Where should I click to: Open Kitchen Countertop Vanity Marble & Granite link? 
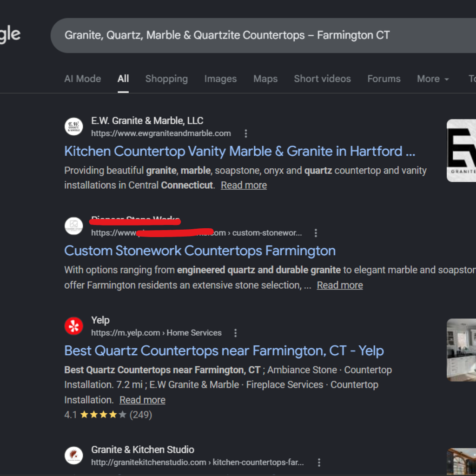coord(239,151)
